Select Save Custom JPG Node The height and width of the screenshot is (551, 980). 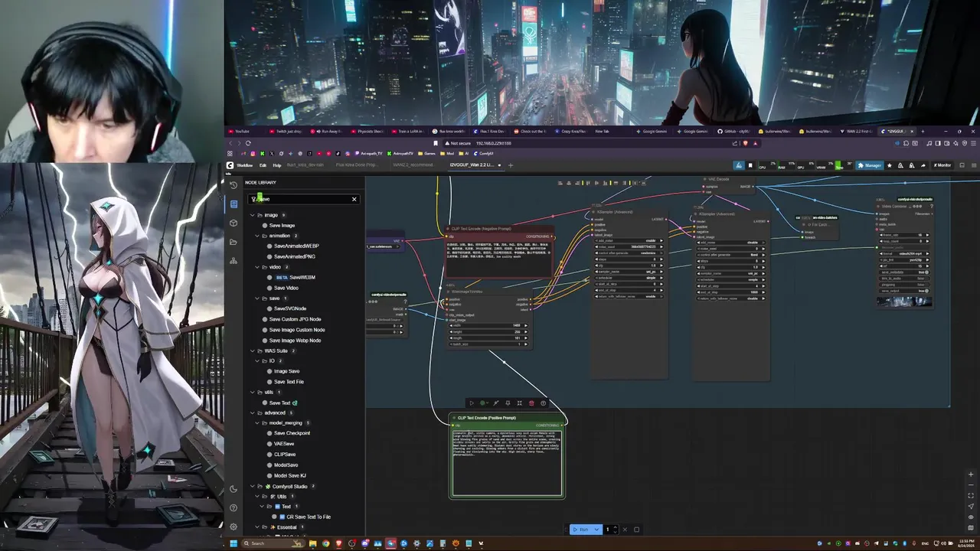(295, 319)
